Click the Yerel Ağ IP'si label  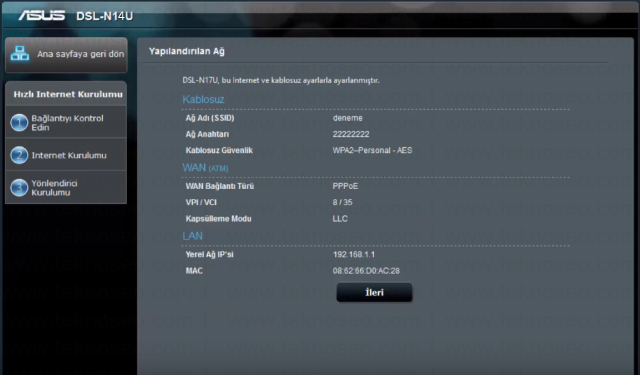coord(209,255)
